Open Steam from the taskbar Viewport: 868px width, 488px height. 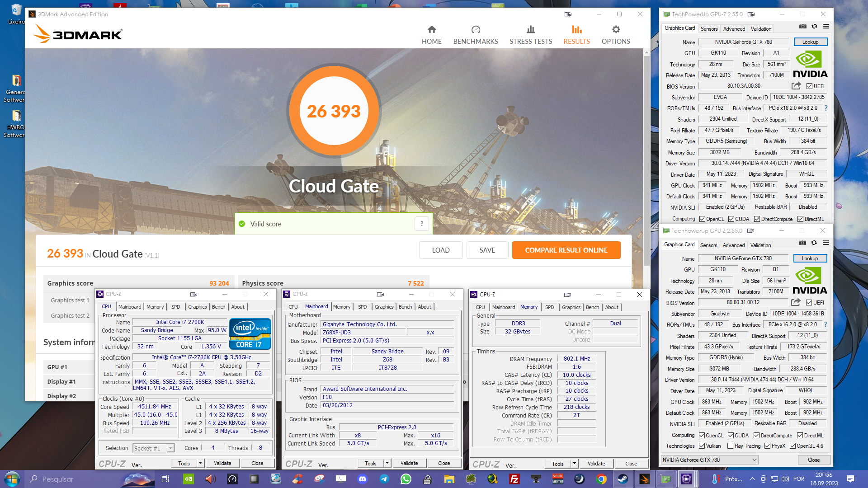pyautogui.click(x=623, y=479)
